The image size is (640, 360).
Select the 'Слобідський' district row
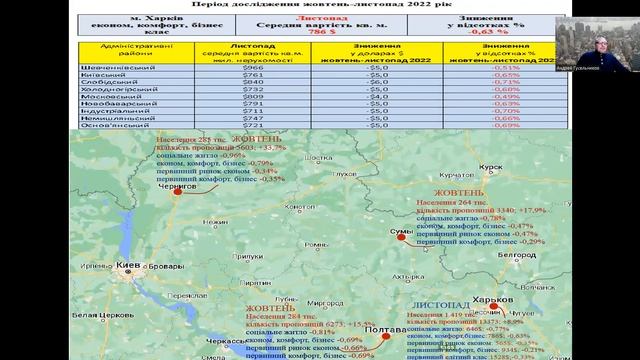click(323, 82)
